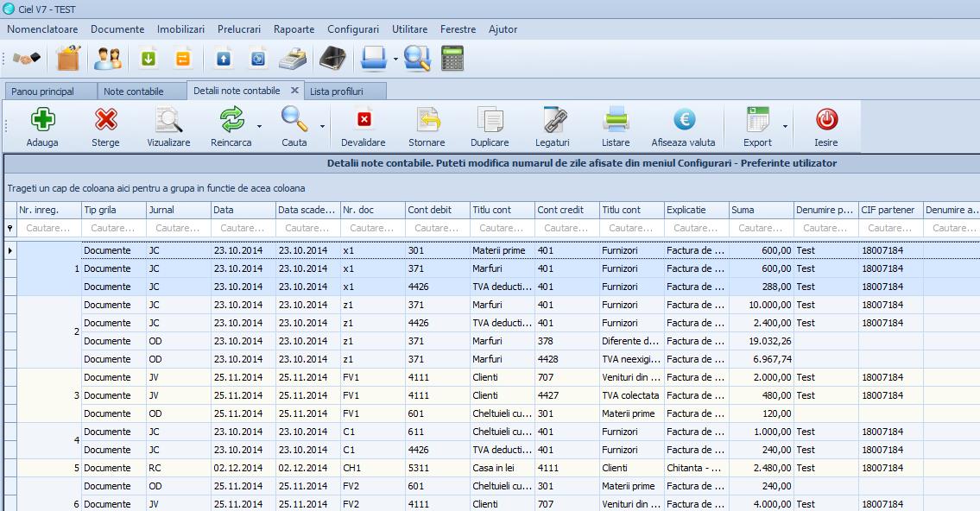The height and width of the screenshot is (511, 980).
Task: Click the Afiseaza valuta euro icon
Action: (685, 119)
